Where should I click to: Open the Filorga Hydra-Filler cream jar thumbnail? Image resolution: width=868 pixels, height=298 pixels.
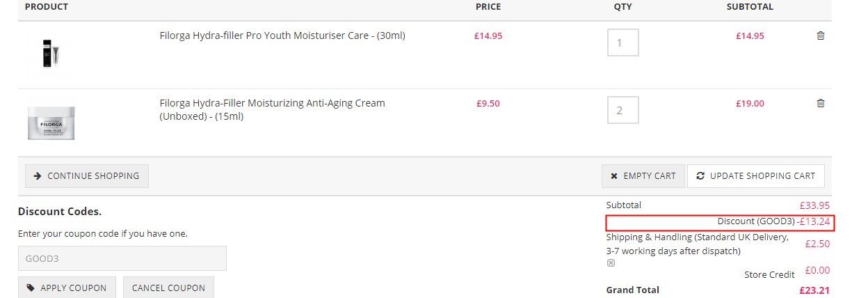pyautogui.click(x=51, y=123)
